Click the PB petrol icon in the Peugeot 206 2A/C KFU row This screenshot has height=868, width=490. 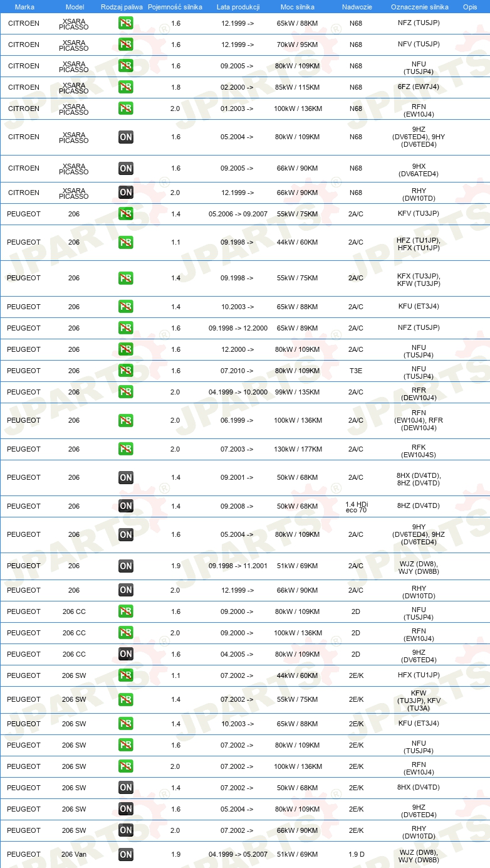point(126,307)
